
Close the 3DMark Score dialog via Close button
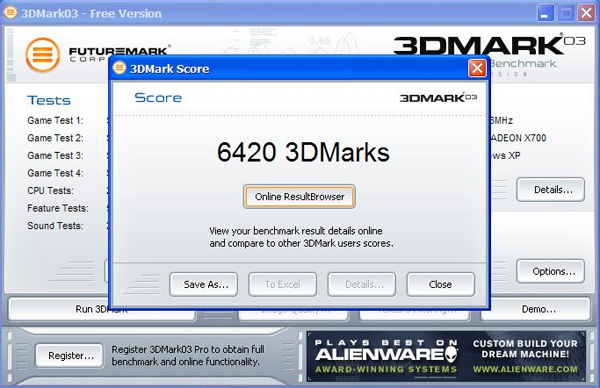click(x=440, y=284)
